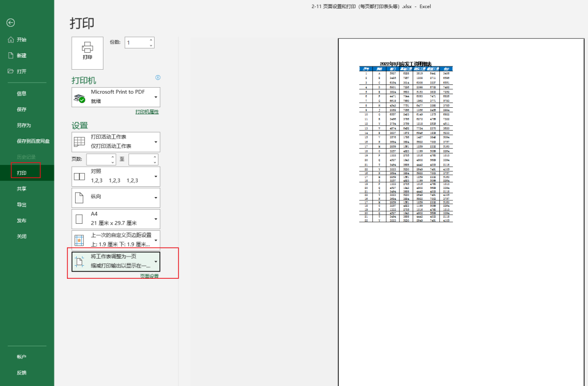Open the 打印机属性 link
The height and width of the screenshot is (386, 588).
coord(147,112)
